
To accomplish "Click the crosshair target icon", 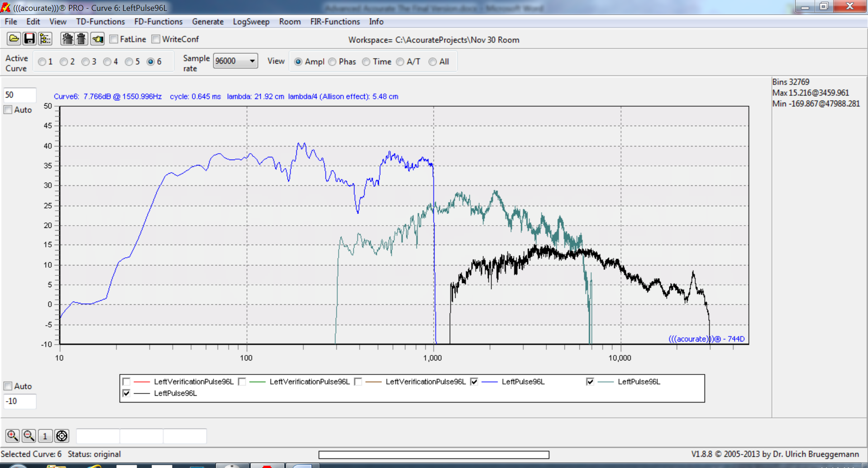I will [62, 436].
